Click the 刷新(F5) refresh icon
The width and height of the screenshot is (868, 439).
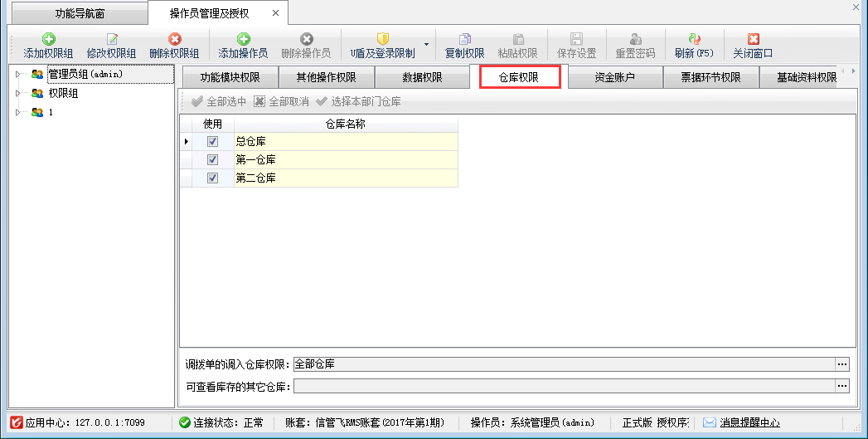click(694, 39)
